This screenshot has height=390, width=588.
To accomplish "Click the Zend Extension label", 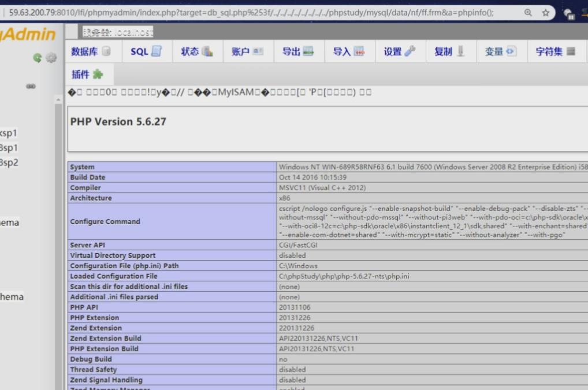I will pyautogui.click(x=96, y=328).
